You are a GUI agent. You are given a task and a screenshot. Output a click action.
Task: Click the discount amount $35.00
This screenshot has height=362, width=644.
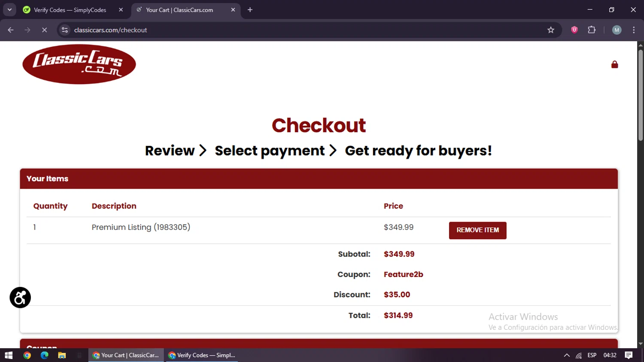397,295
